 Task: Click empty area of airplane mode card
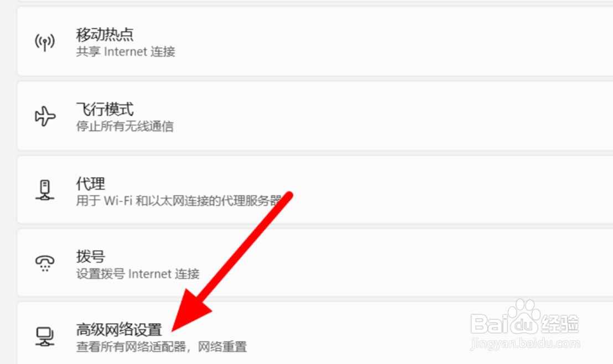pyautogui.click(x=391, y=116)
